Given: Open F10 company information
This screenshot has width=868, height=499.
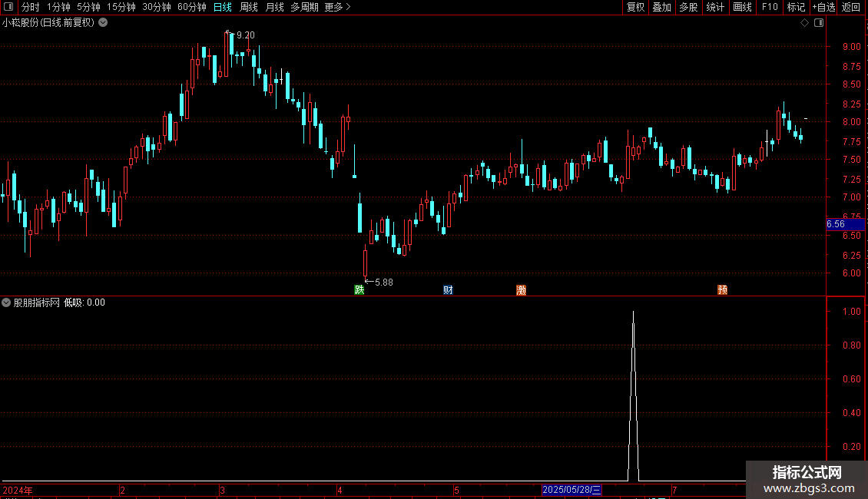Looking at the screenshot, I should click(x=770, y=7).
